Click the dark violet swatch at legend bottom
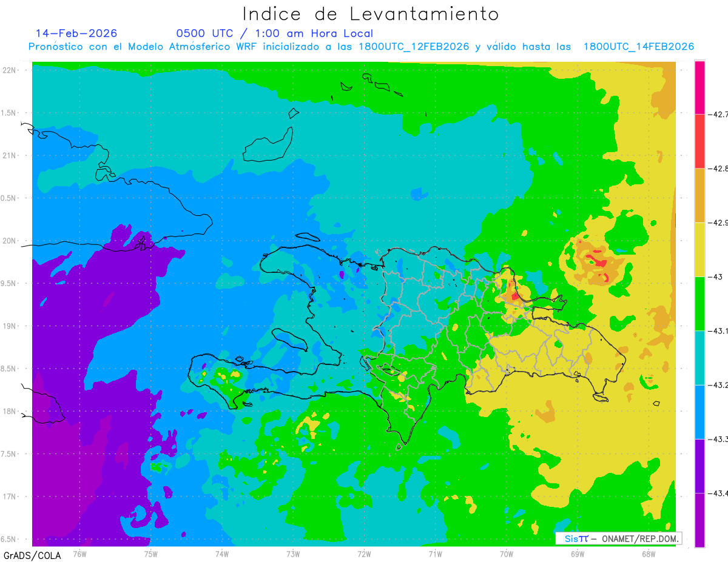 pyautogui.click(x=699, y=520)
